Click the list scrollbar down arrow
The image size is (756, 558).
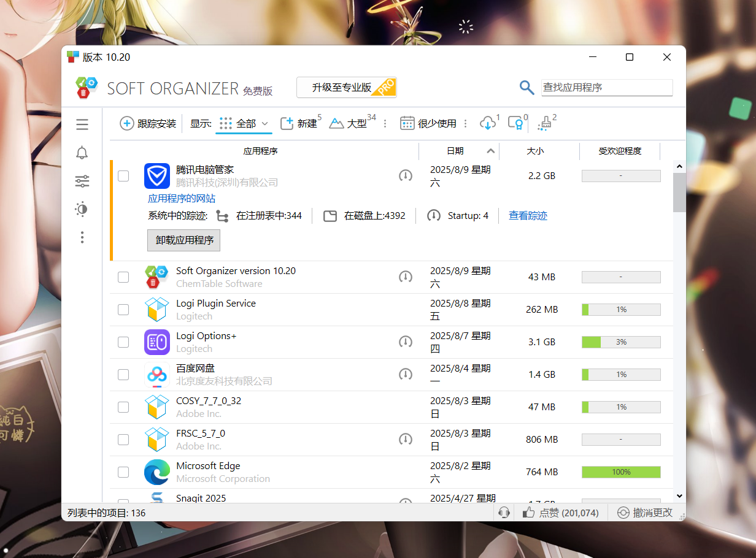pyautogui.click(x=679, y=495)
